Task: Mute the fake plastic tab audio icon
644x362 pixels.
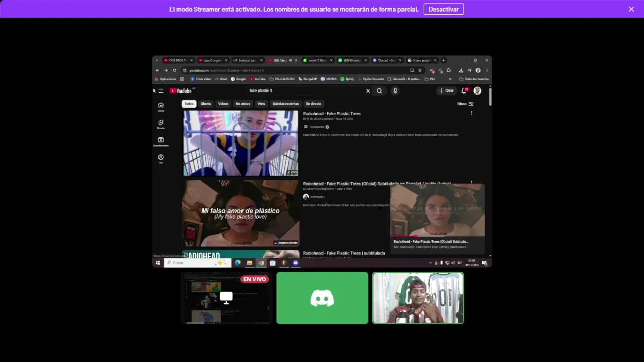Action: click(290, 60)
